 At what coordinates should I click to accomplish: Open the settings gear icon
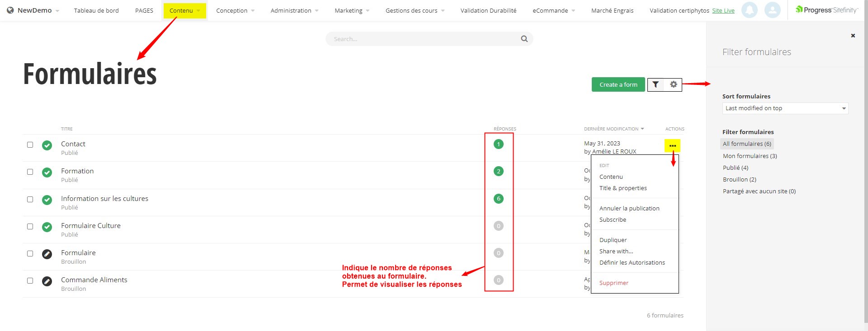tap(673, 84)
